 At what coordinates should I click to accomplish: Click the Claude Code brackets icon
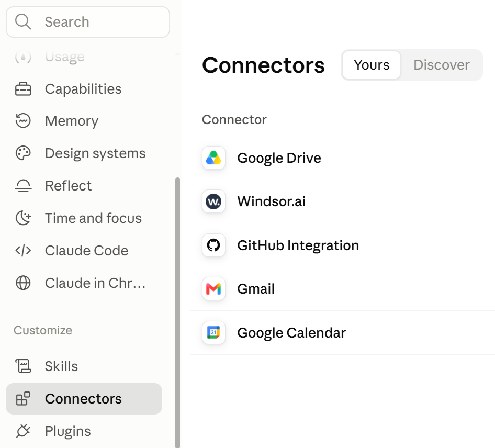point(23,251)
